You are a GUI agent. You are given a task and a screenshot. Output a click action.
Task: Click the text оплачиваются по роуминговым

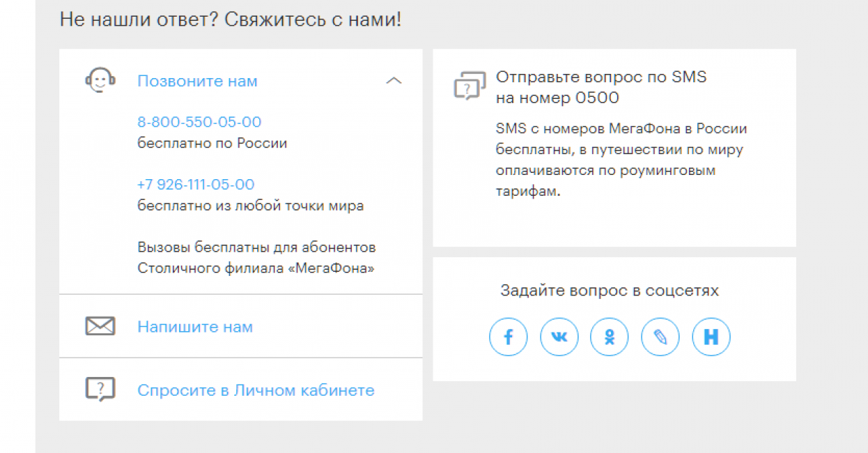coord(605,171)
